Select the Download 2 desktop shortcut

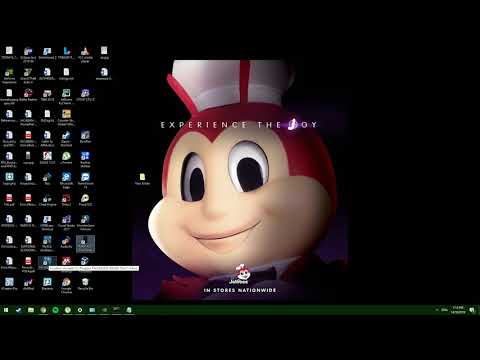[47, 53]
